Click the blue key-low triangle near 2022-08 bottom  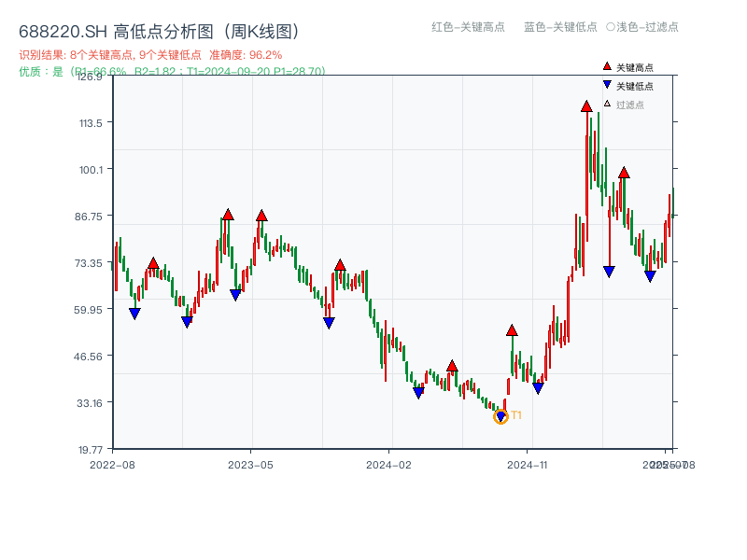click(134, 311)
